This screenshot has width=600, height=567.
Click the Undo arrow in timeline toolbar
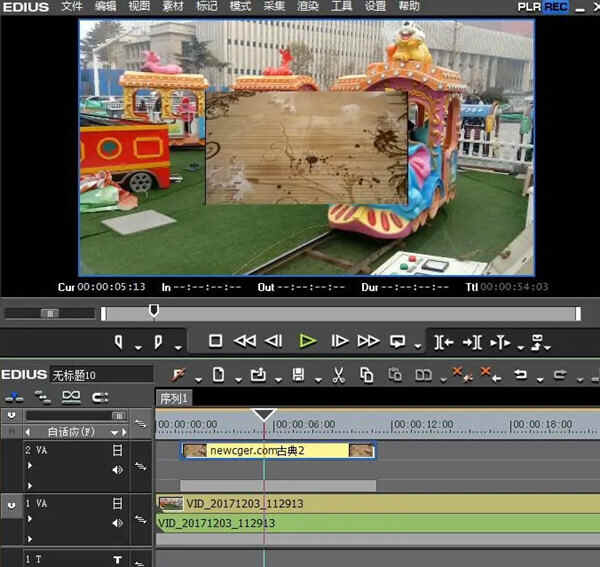[521, 376]
